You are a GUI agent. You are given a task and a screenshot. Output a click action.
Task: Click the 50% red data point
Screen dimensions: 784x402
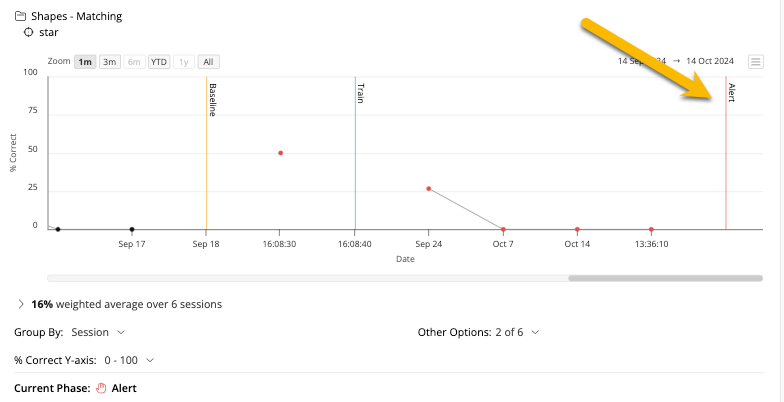[x=280, y=153]
